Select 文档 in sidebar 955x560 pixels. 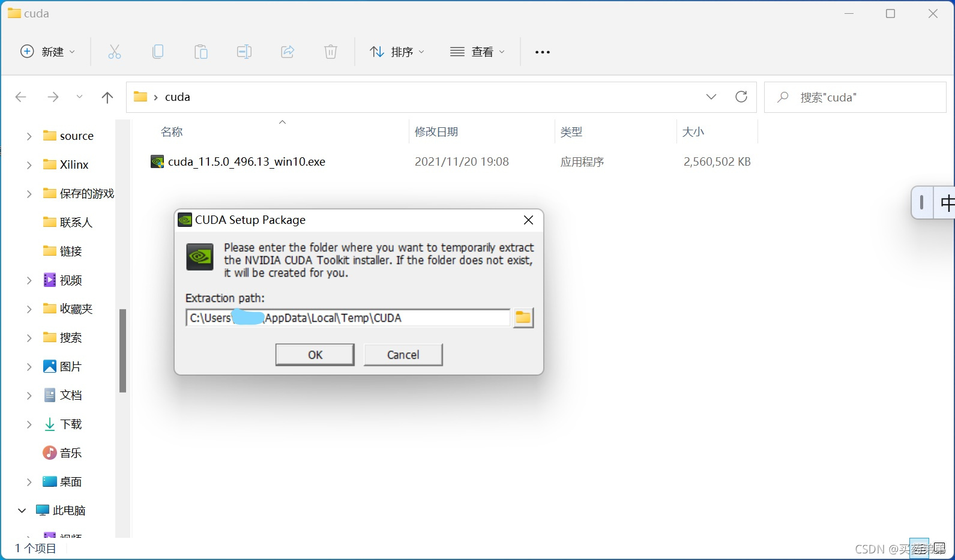[x=62, y=396]
